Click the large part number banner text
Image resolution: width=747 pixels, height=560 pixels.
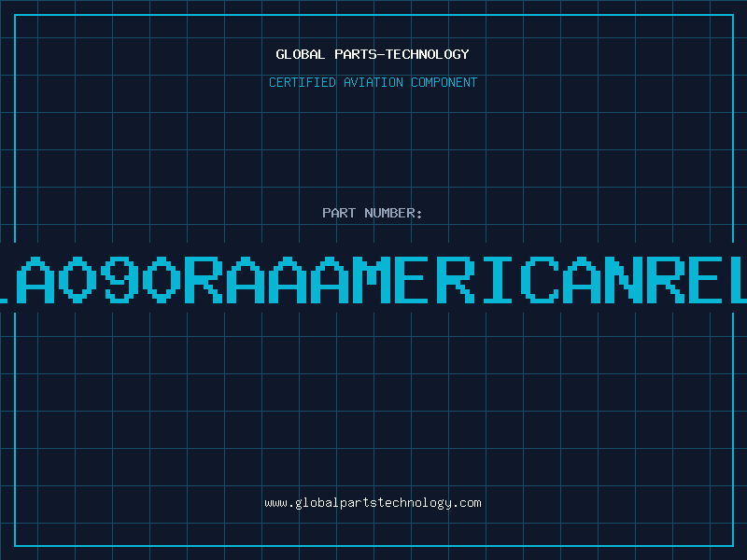[373, 279]
